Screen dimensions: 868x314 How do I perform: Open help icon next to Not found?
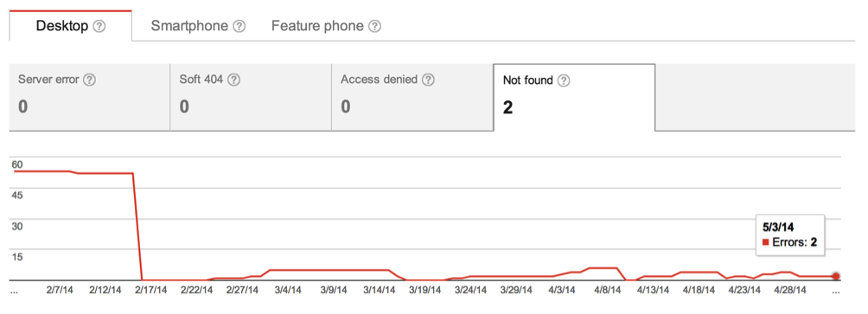click(564, 80)
